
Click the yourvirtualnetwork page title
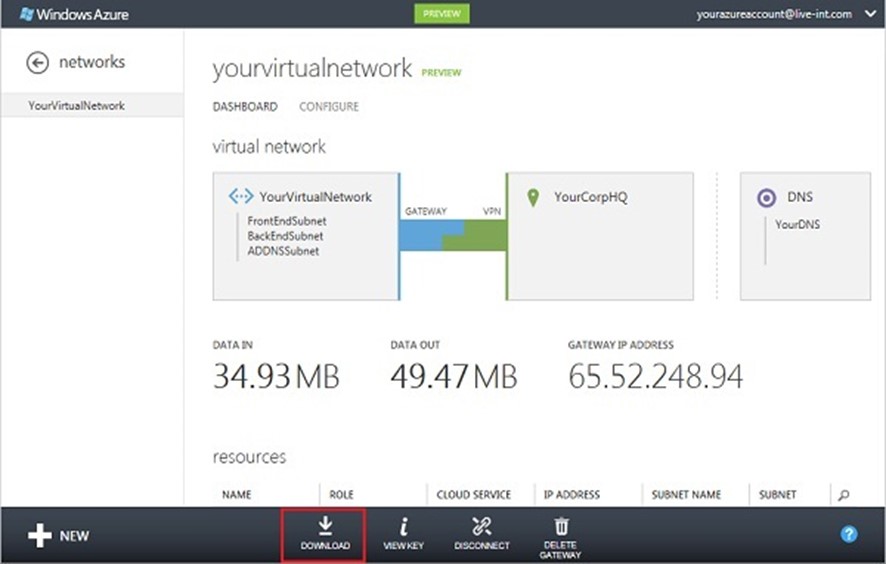pyautogui.click(x=312, y=69)
